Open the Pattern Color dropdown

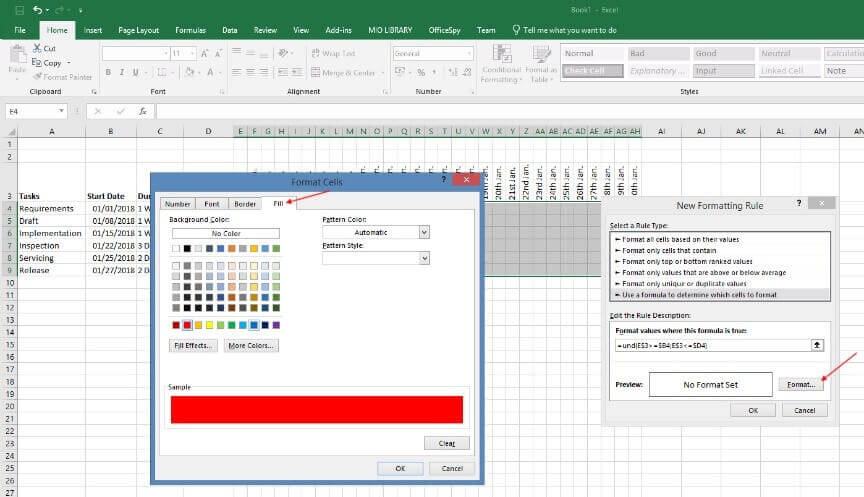click(424, 232)
